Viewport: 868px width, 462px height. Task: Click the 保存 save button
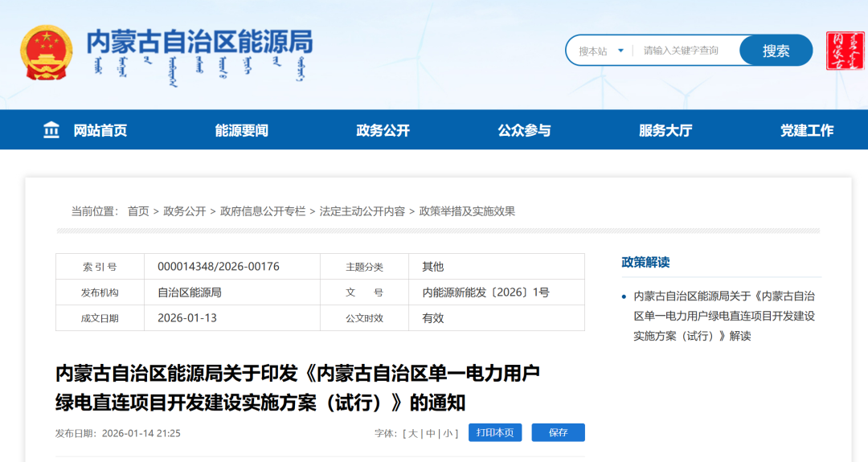(558, 433)
